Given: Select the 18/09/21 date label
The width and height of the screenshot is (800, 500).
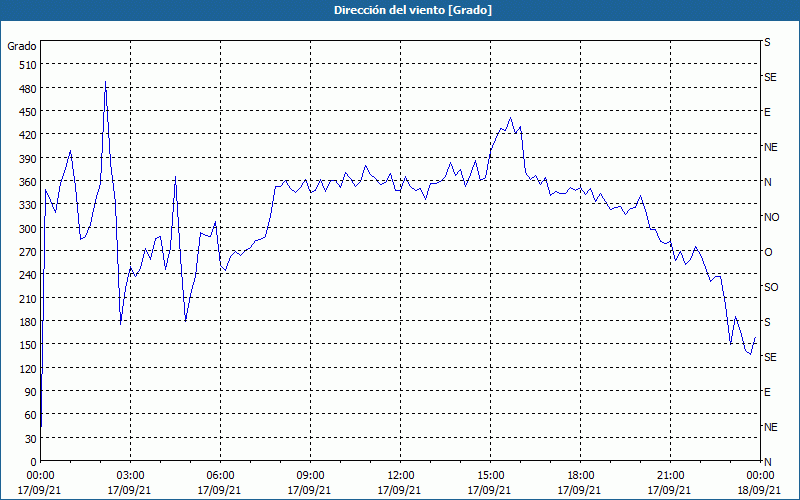Looking at the screenshot, I should pos(759,490).
